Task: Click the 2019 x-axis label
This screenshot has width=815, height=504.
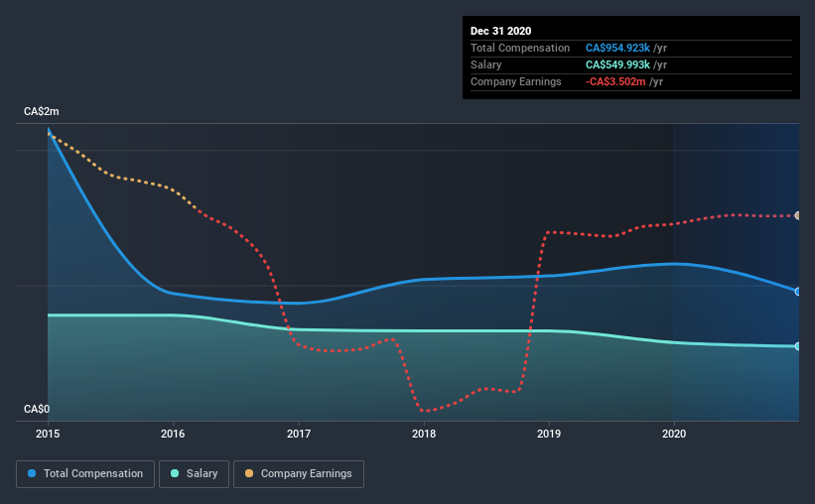Action: point(549,434)
